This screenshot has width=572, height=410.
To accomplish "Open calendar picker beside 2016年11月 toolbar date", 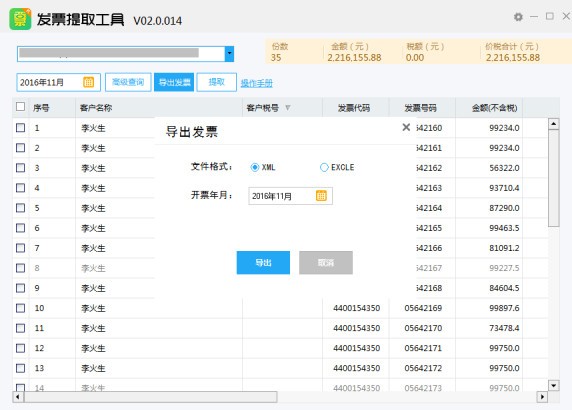I will tap(88, 82).
